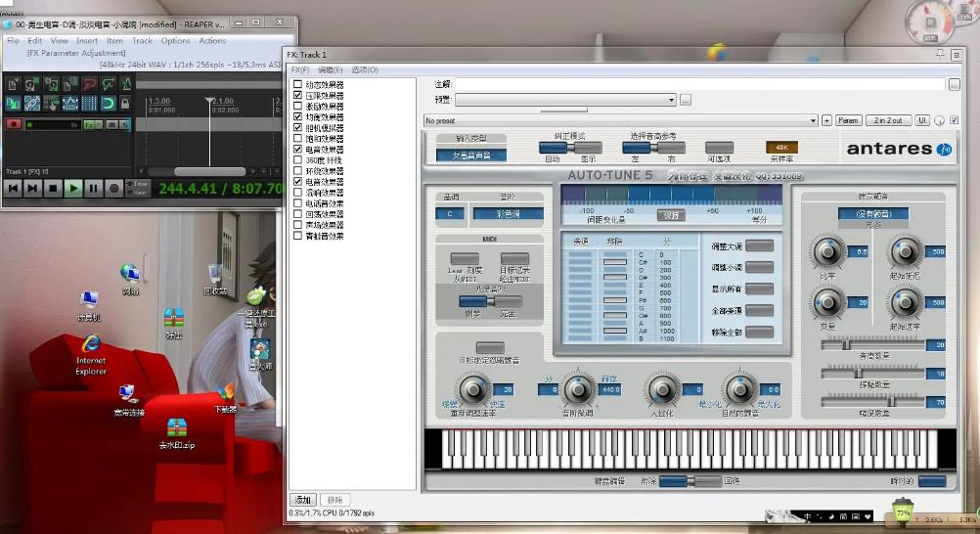The width and height of the screenshot is (980, 534).
Task: Open the Track menu in REAPER
Action: pos(142,41)
